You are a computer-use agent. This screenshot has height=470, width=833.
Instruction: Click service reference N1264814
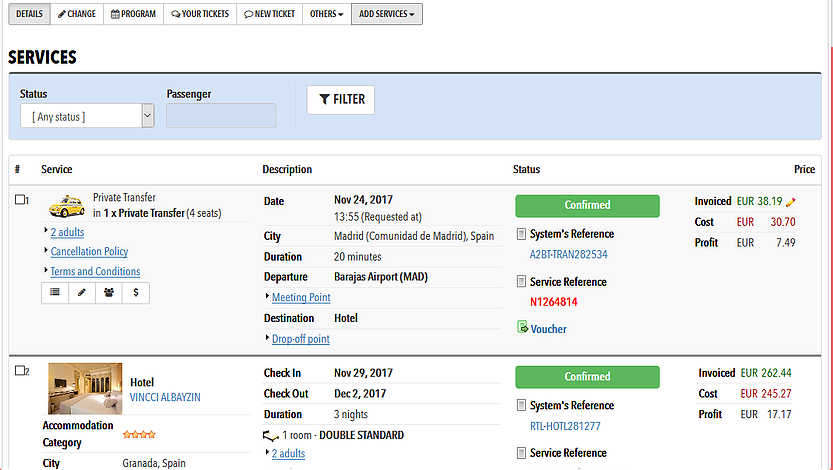click(554, 302)
